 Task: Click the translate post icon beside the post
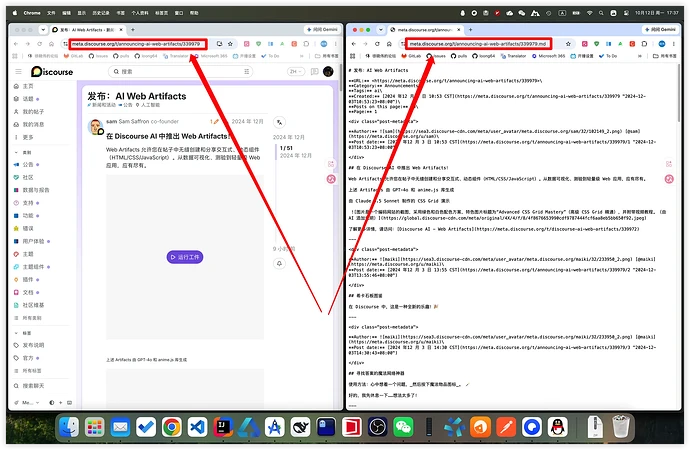pyautogui.click(x=279, y=122)
